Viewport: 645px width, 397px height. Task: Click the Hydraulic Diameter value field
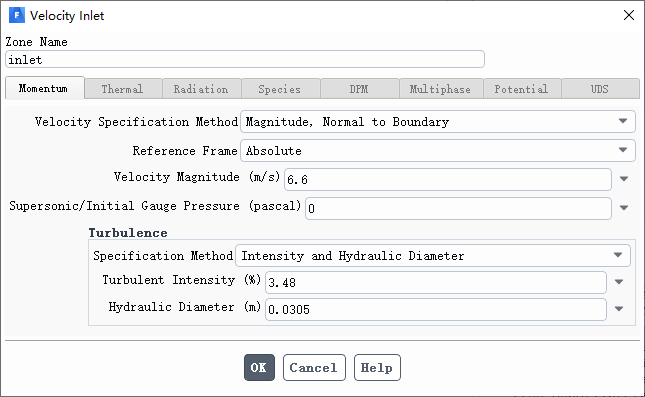[x=436, y=309]
